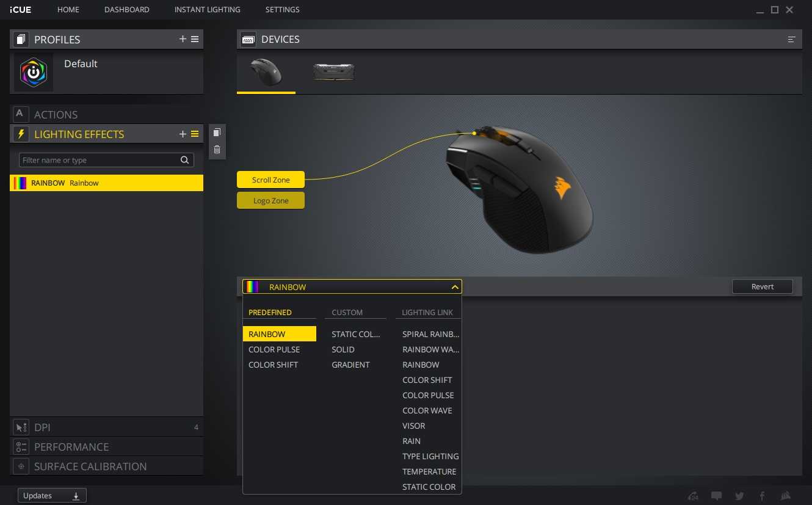The image size is (812, 505).
Task: Open the Devices panel options icon
Action: pos(791,39)
